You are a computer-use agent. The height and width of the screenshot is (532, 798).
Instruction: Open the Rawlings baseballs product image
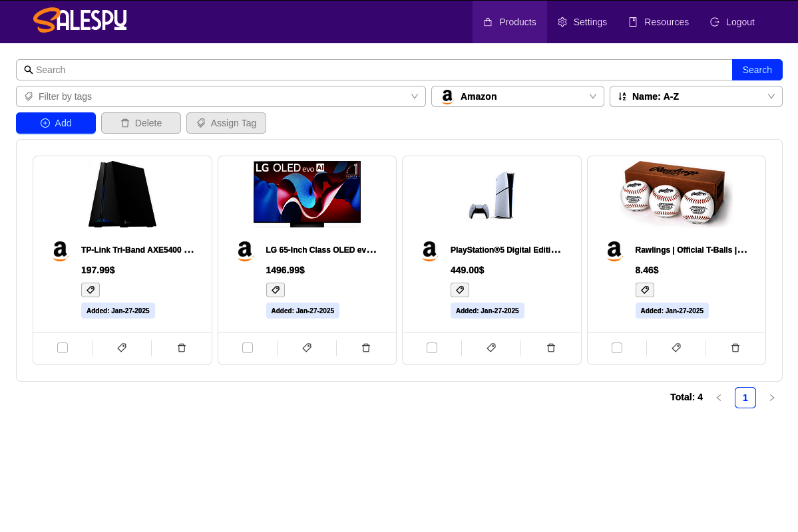tap(676, 194)
